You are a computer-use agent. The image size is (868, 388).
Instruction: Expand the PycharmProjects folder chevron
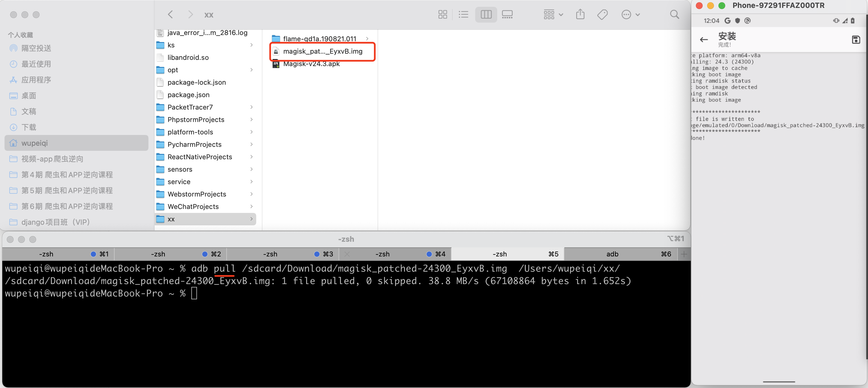click(251, 144)
